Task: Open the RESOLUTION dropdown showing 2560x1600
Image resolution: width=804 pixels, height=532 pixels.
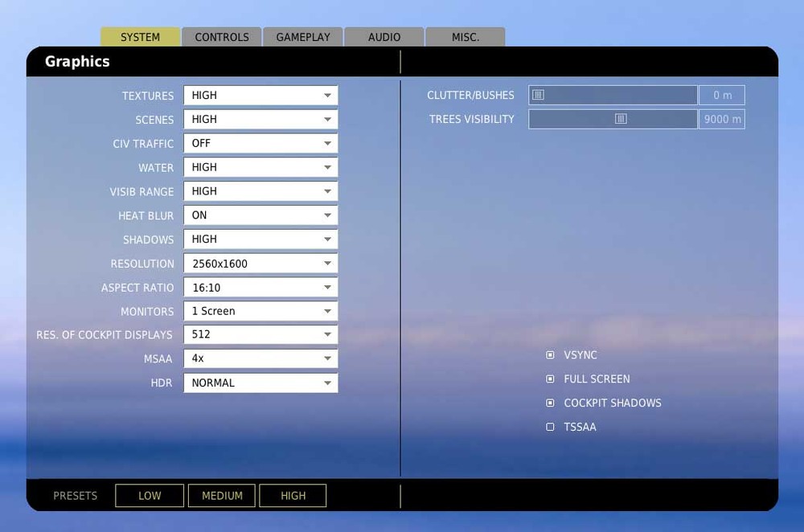Action: pyautogui.click(x=260, y=264)
